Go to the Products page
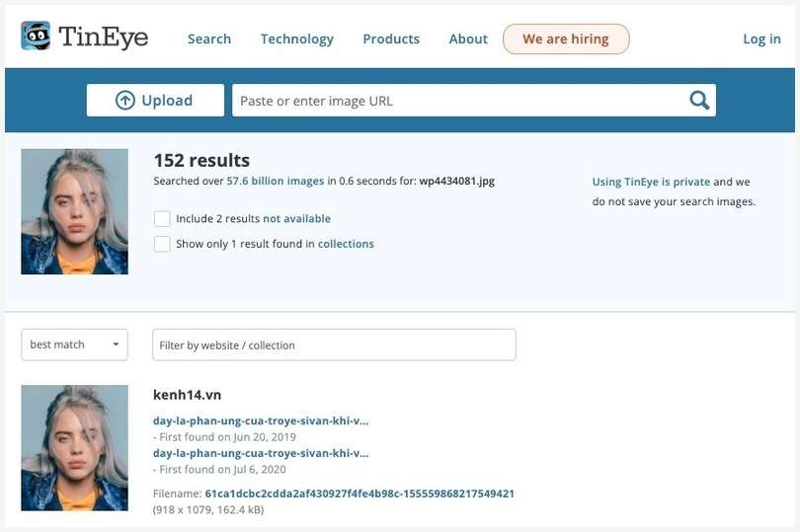The image size is (800, 532). pos(391,39)
